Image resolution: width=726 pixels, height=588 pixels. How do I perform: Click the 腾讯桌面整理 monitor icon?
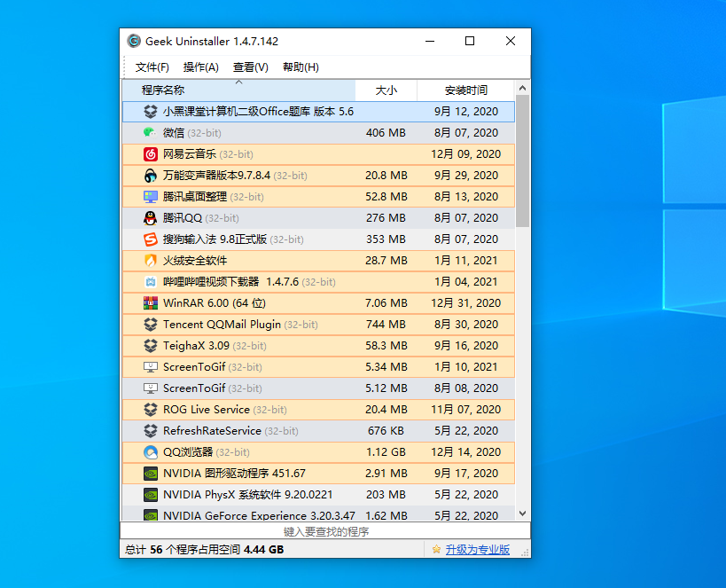coord(151,197)
